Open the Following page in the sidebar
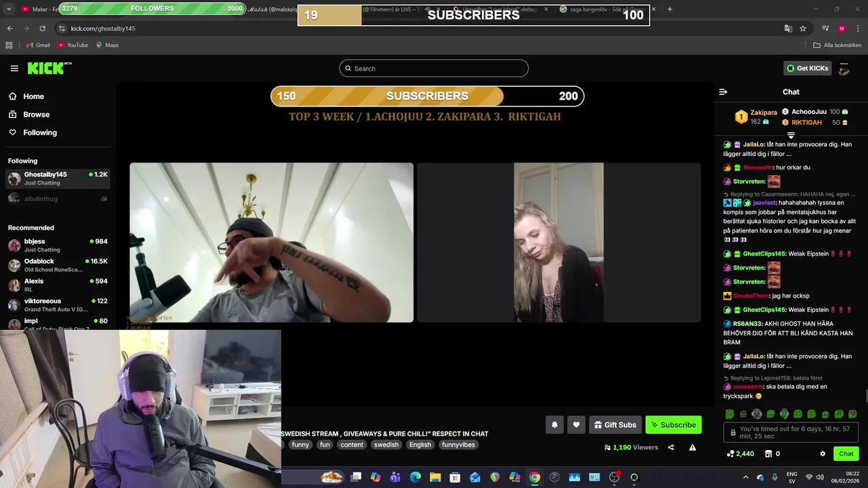 [x=33, y=133]
